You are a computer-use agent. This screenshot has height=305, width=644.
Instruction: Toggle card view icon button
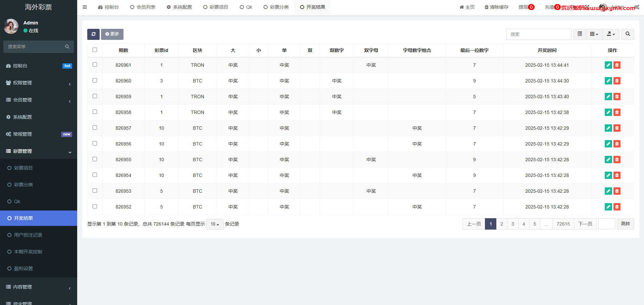click(x=580, y=34)
